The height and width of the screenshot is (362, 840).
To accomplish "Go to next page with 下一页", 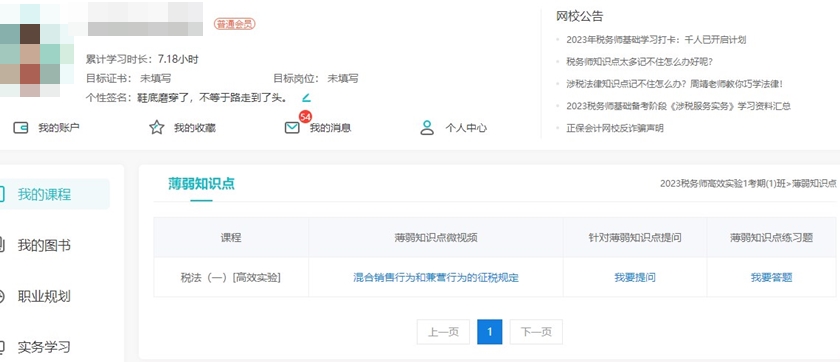I will click(536, 332).
